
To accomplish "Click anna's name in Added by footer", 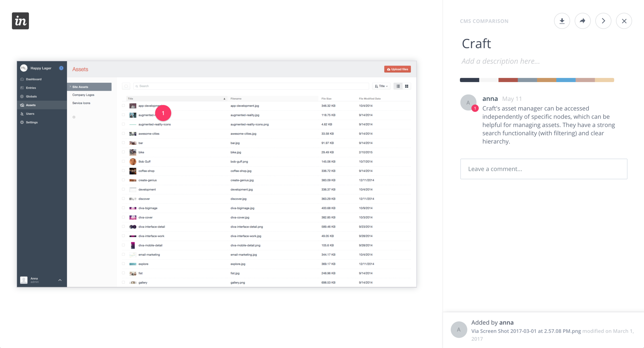I will click(x=506, y=323).
